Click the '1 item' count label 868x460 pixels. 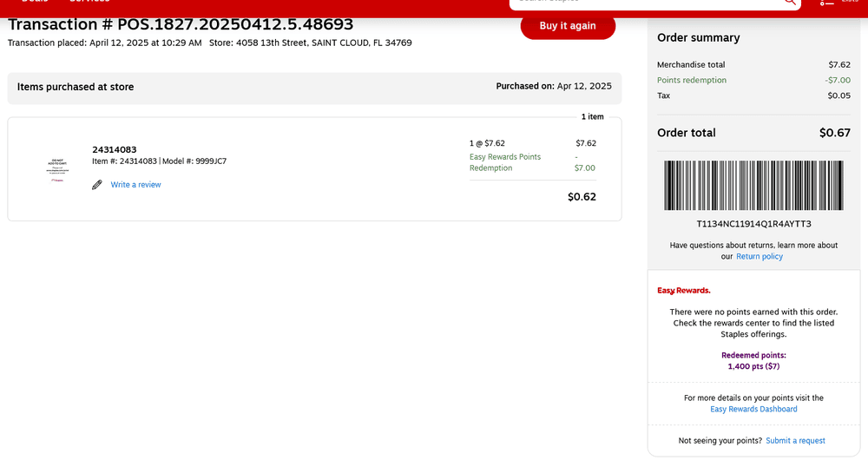(592, 117)
